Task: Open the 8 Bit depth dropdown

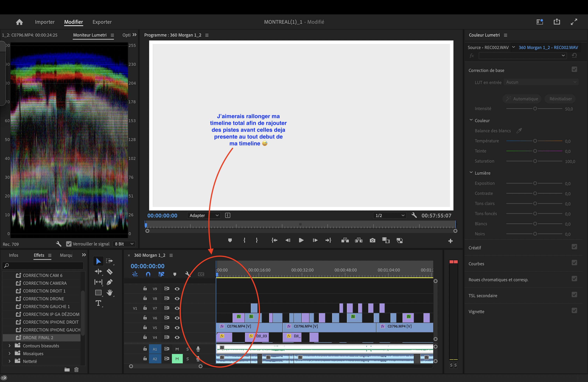Action: [124, 244]
